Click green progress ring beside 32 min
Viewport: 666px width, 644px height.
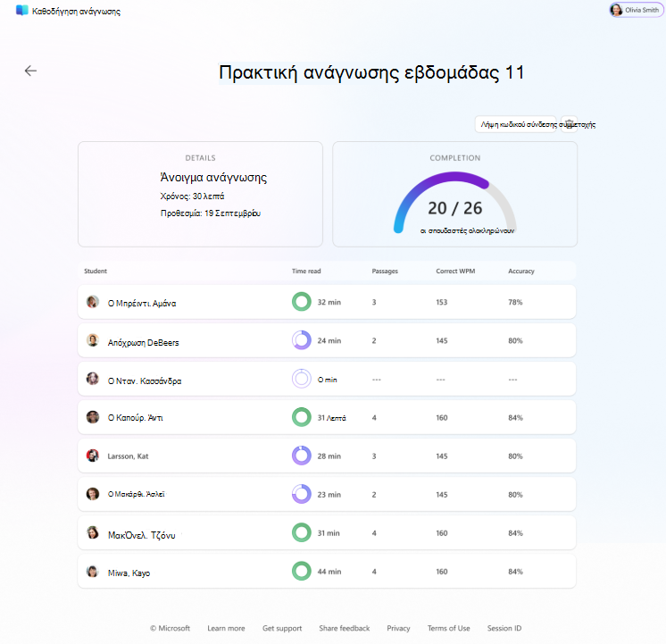pyautogui.click(x=302, y=302)
